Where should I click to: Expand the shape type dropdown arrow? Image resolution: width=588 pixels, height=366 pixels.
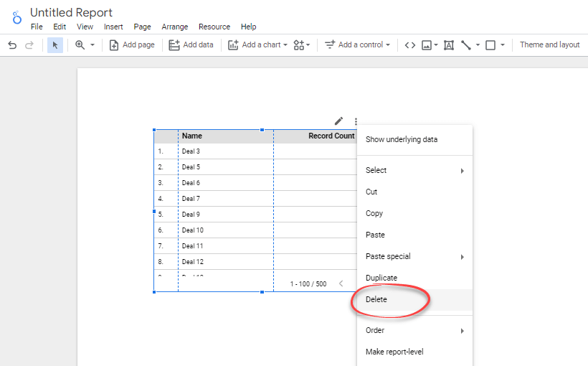503,45
